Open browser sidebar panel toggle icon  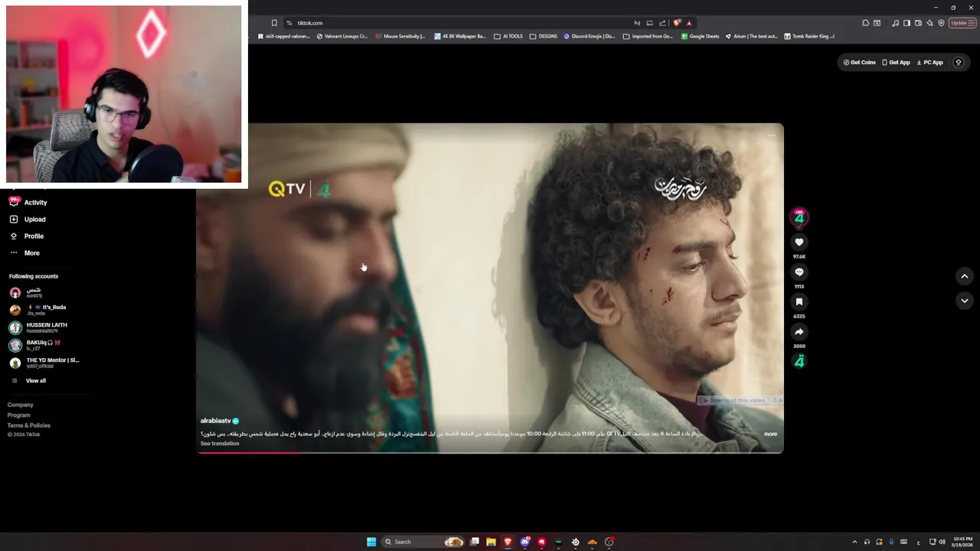pyautogui.click(x=906, y=23)
